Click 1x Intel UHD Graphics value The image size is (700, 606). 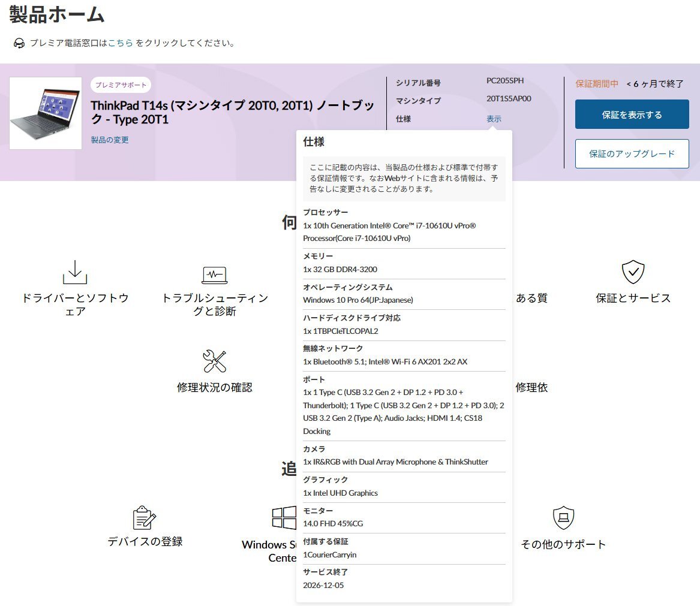coord(340,493)
